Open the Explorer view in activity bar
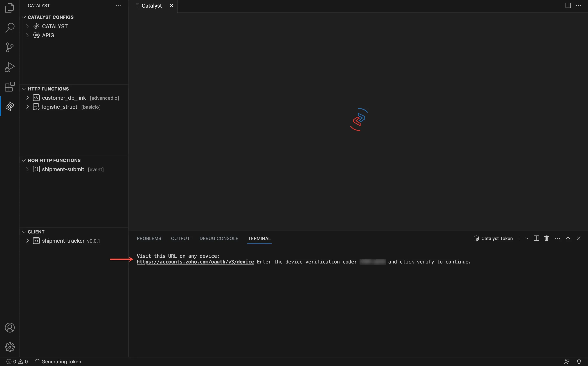Viewport: 588px width, 366px height. pyautogui.click(x=10, y=8)
